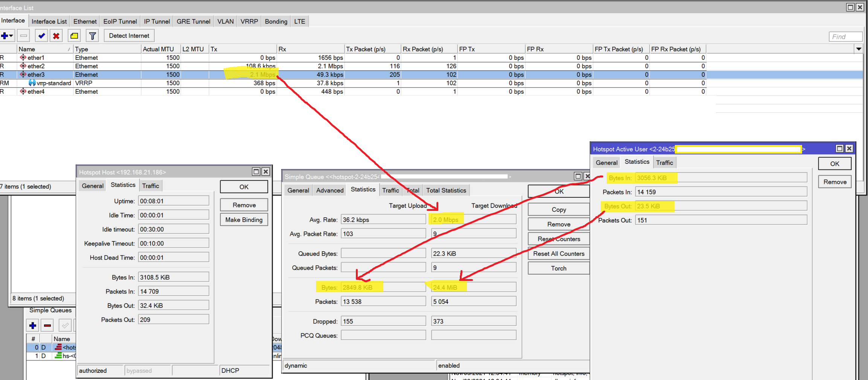This screenshot has height=380, width=868.
Task: Maximize the Simple Queue window
Action: [x=578, y=176]
